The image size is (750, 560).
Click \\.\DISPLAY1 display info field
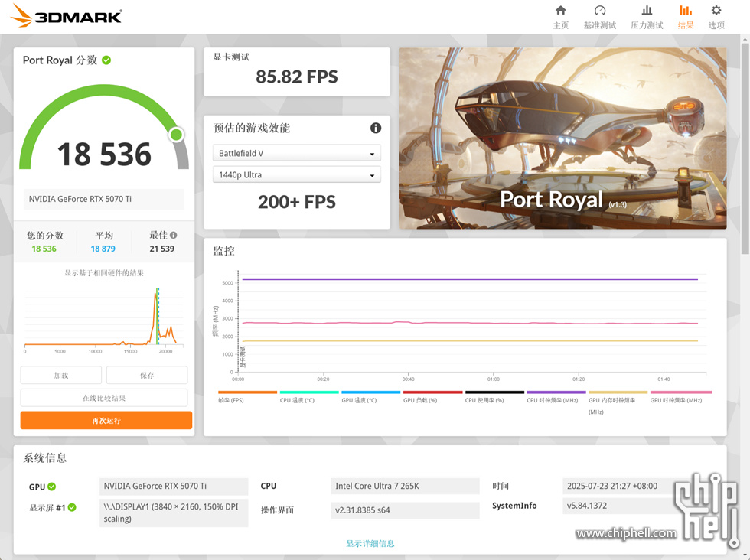coord(174,513)
